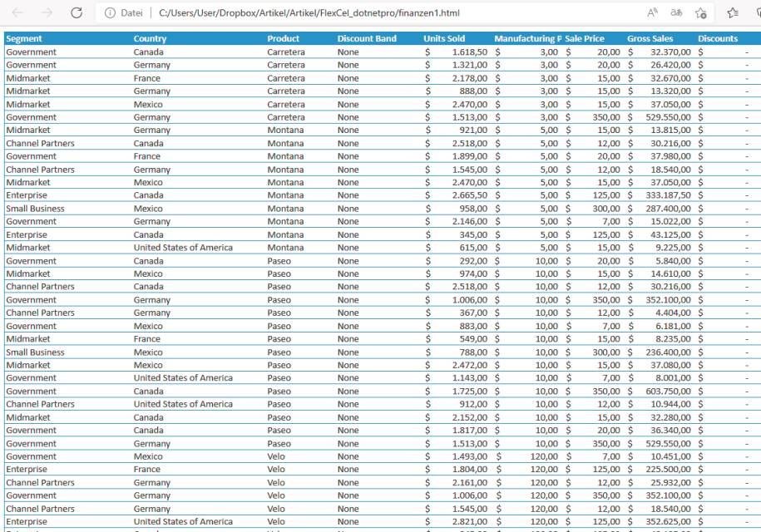Viewport: 761px width, 532px height.
Task: Select United States of America in 615,00 row
Action: [x=183, y=248]
